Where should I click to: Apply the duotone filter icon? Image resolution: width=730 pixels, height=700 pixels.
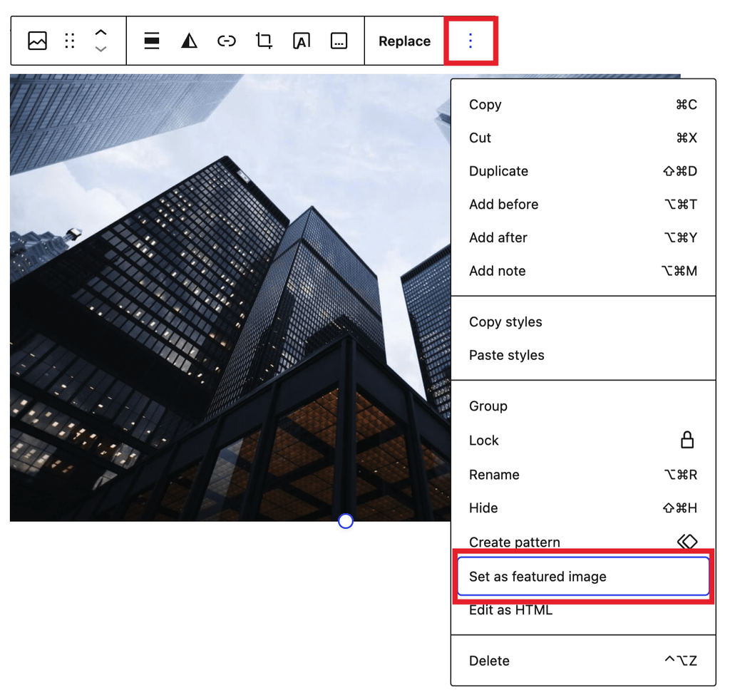(189, 41)
